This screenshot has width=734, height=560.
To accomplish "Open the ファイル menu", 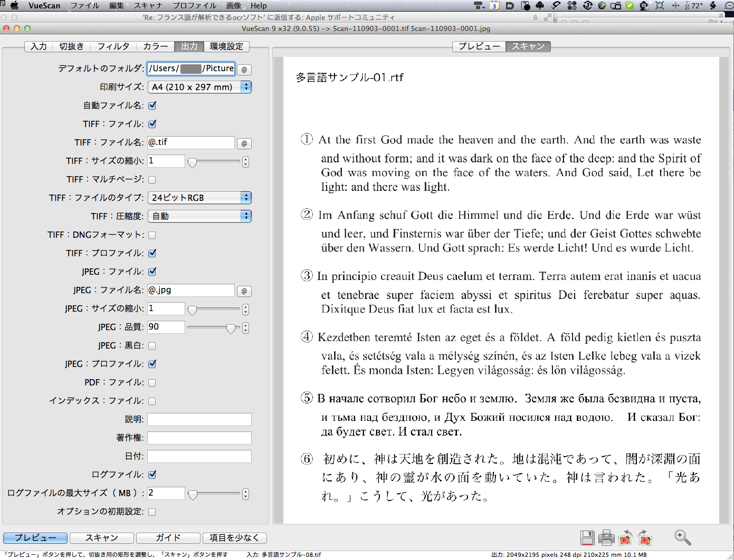I will click(x=85, y=5).
